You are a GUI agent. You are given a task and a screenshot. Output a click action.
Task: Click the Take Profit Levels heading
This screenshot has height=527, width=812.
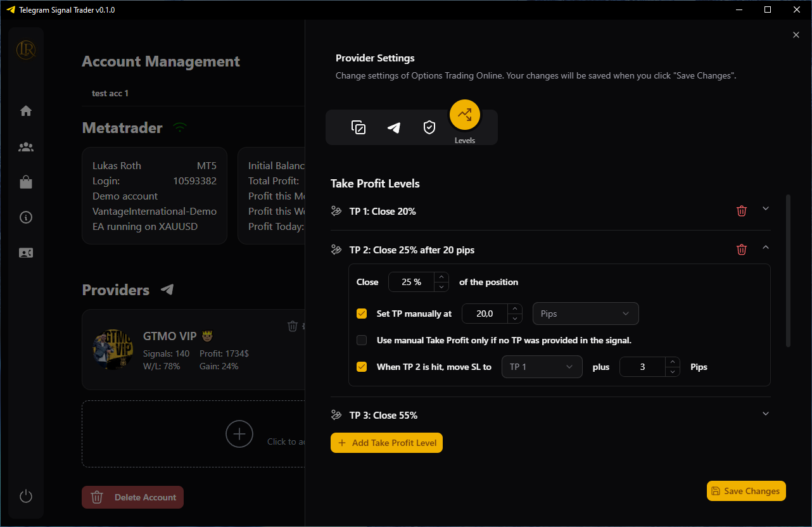coord(375,184)
